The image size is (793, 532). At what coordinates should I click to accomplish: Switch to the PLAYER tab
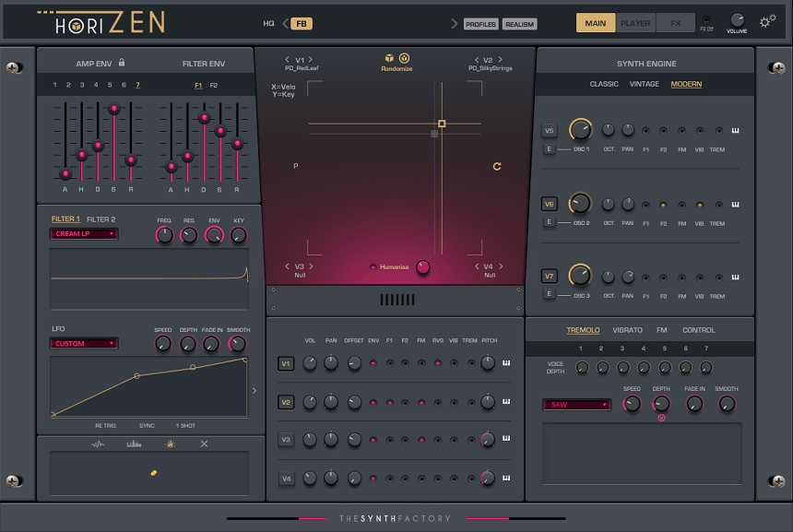(x=635, y=23)
